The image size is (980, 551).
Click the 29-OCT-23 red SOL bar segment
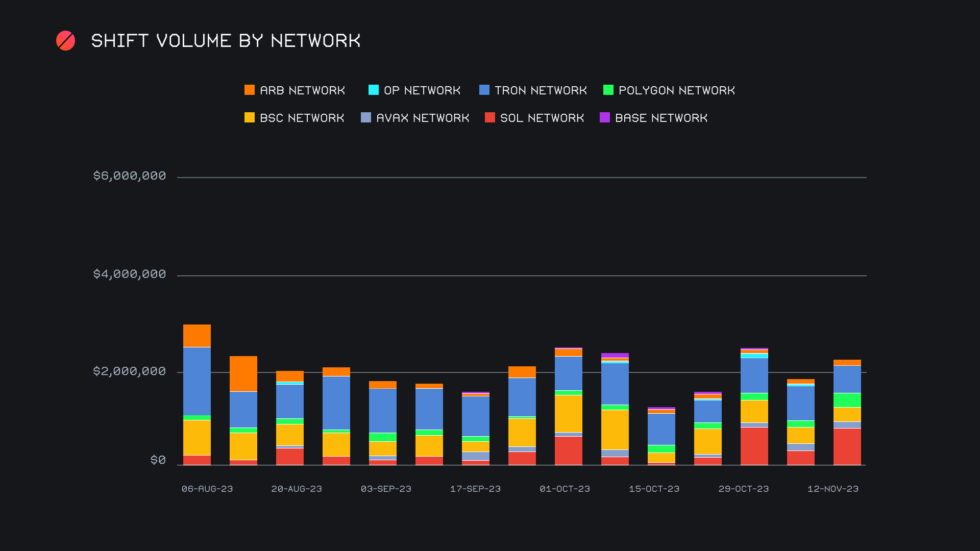(x=754, y=446)
